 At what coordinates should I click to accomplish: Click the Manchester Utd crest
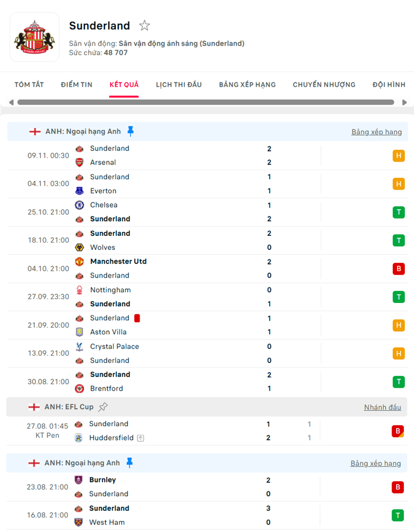pos(79,262)
